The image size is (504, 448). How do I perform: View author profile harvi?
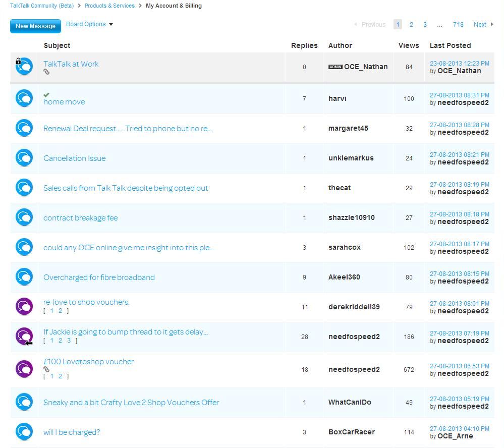338,98
